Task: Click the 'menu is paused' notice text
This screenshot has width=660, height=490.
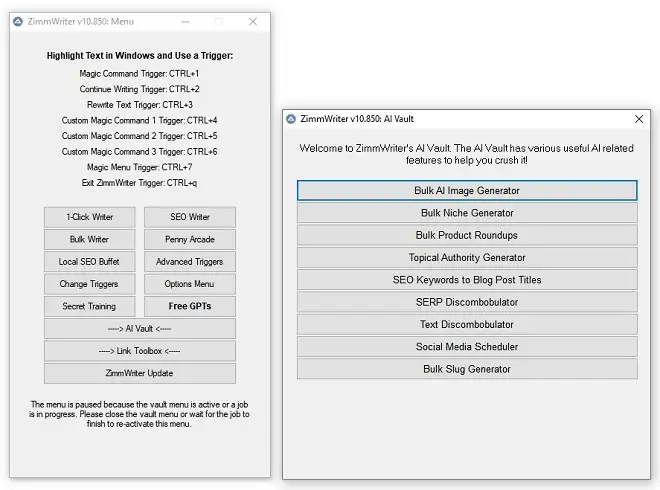Action: 139,414
